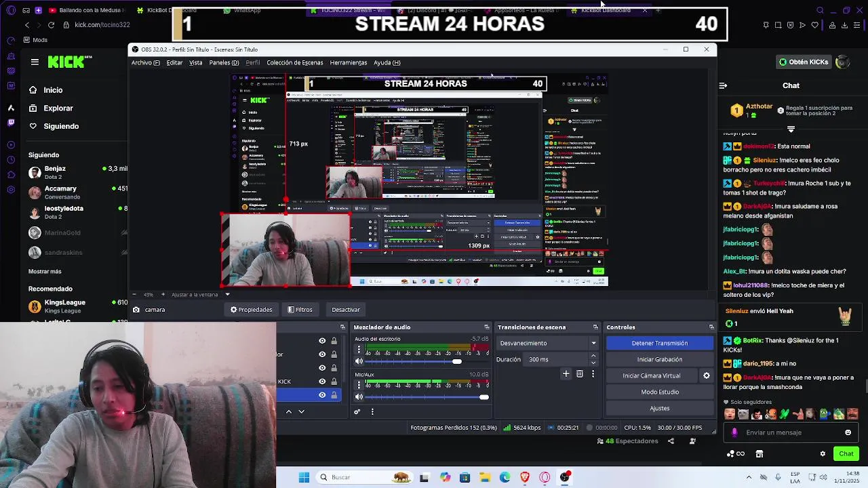Click the Kick shop icon below chat
868x488 pixels.
[759, 453]
